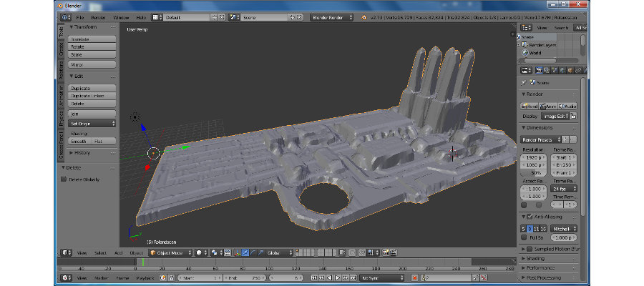
Task: Click the 3D view editor type icon
Action: (66, 252)
